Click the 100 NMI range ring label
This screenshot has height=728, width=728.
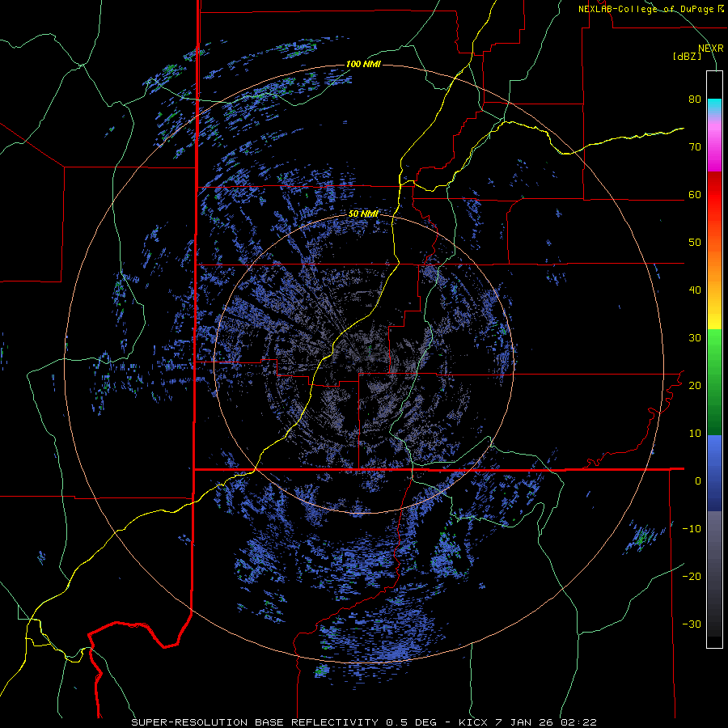(363, 64)
